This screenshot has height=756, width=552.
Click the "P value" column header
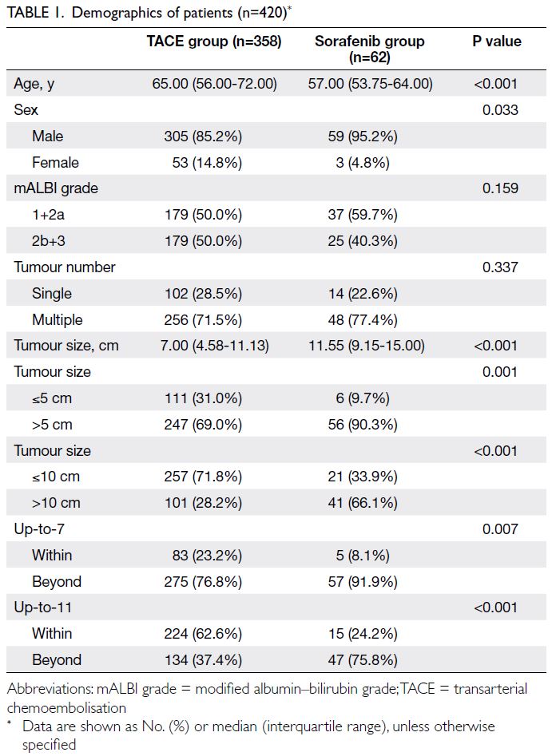pos(496,42)
